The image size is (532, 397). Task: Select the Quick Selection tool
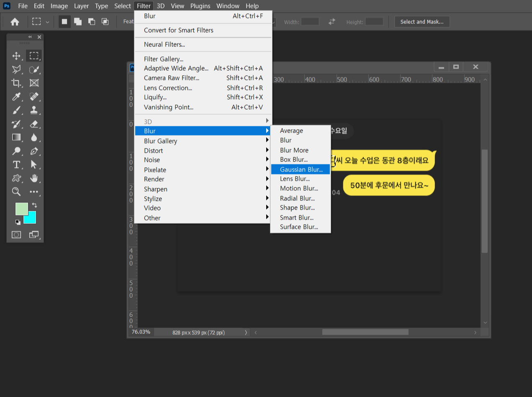coord(34,69)
